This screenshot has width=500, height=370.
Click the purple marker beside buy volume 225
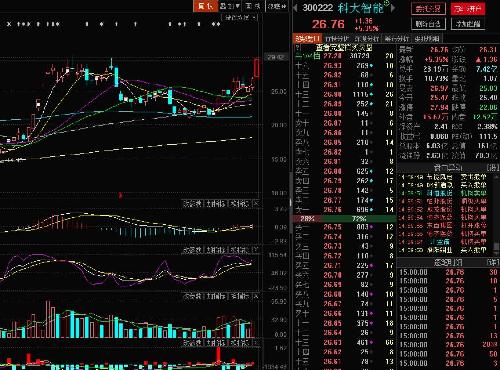coord(371,266)
